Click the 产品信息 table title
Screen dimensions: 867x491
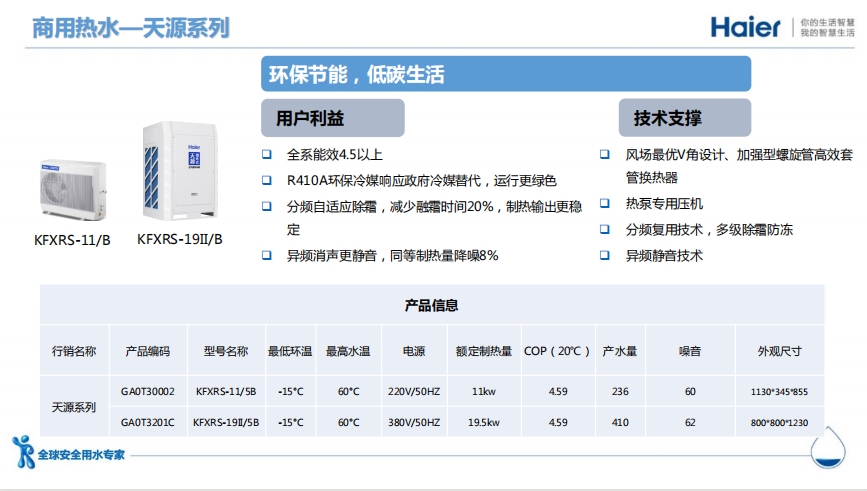pos(432,305)
